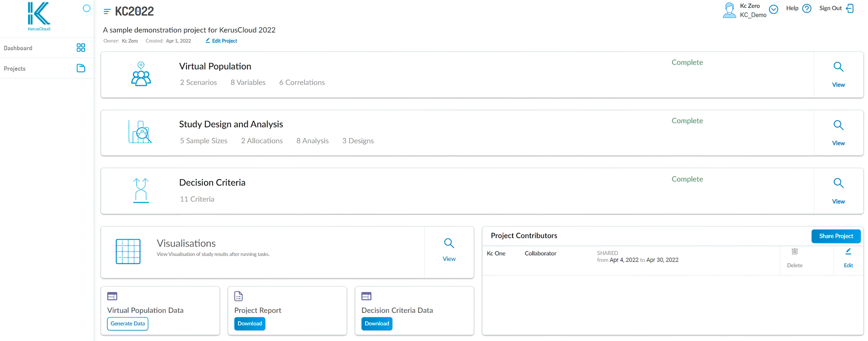Click the 'Apr 30, 2022' share end date
Screen dimensions: 868x341
click(x=662, y=260)
